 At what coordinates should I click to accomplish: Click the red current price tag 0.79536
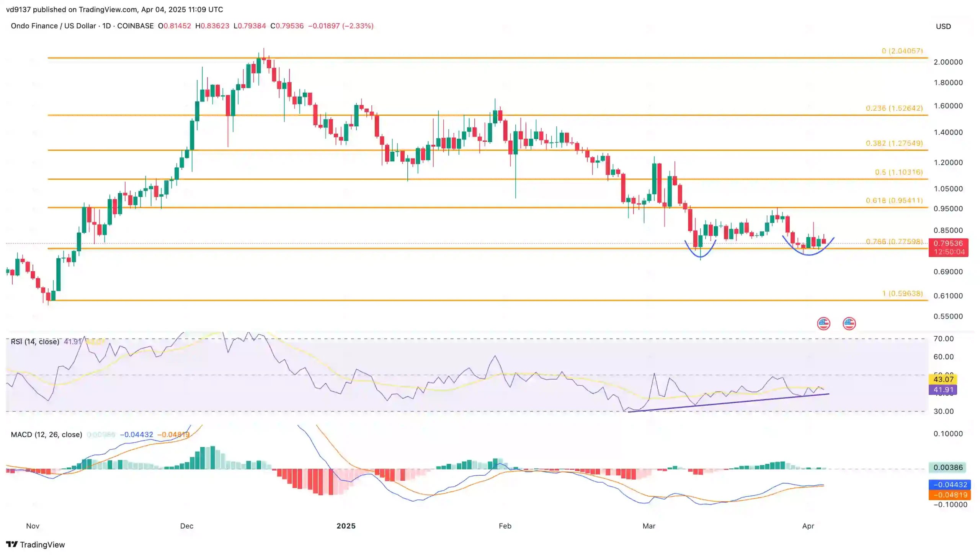click(x=948, y=244)
